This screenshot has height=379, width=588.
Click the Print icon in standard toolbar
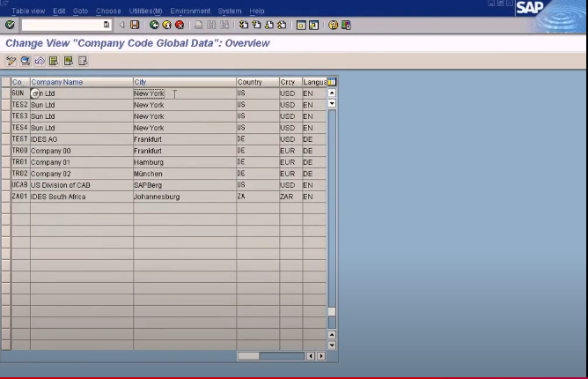pyautogui.click(x=198, y=26)
